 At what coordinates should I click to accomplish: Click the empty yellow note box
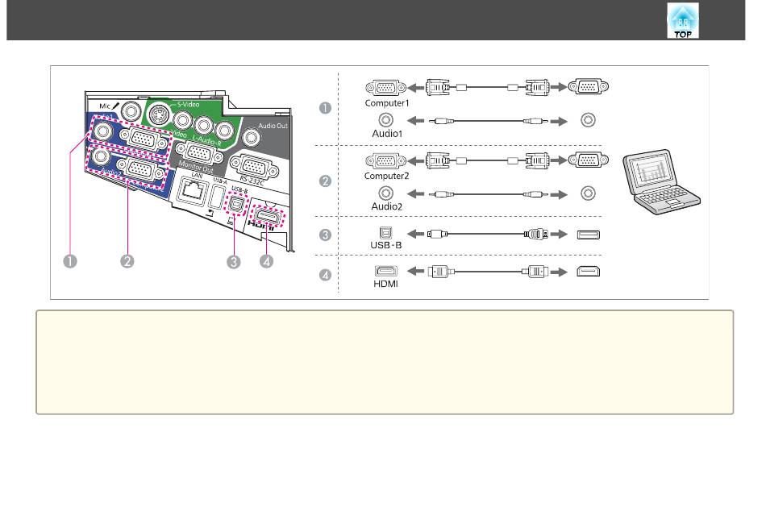(x=384, y=363)
